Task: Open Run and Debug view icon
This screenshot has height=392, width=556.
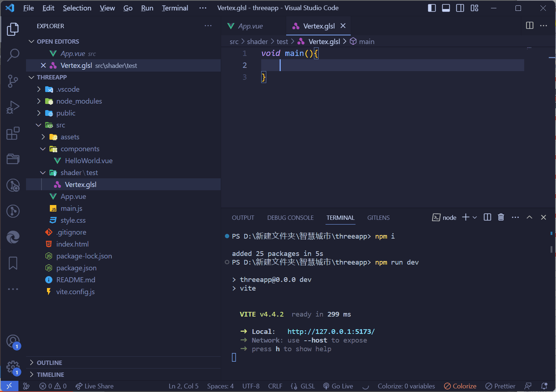Action: (13, 107)
